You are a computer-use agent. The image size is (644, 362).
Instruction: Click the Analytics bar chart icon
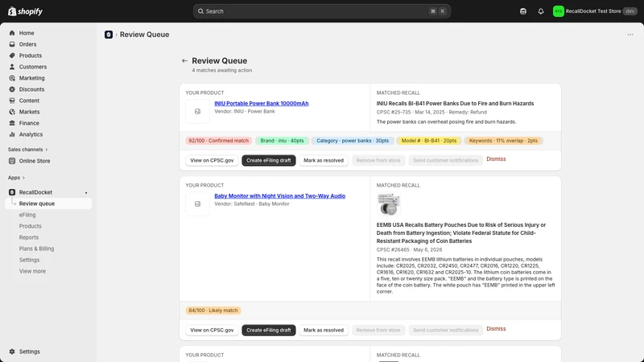(12, 134)
